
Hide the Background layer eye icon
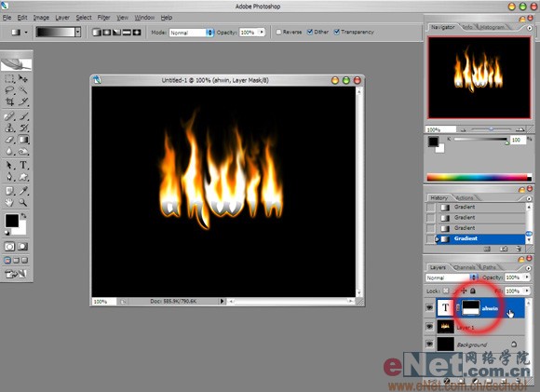coord(429,345)
